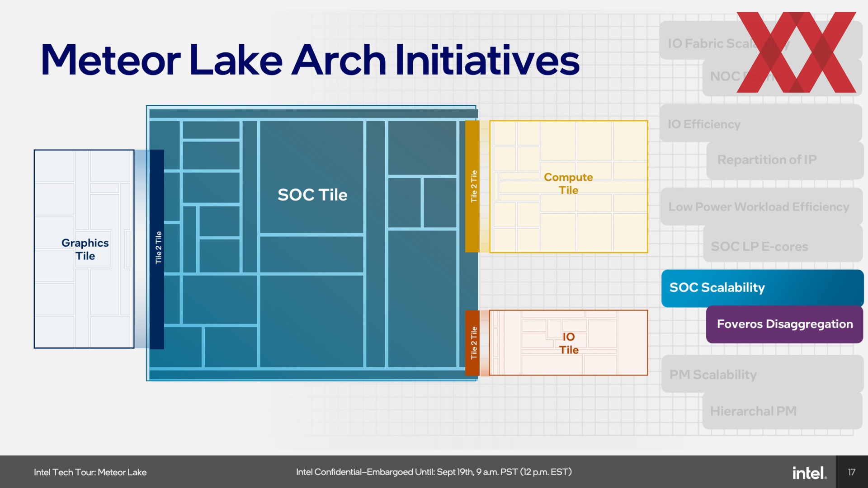Click the gold Tile 2 Tile connector
Viewport: 868px width, 488px height.
point(472,186)
